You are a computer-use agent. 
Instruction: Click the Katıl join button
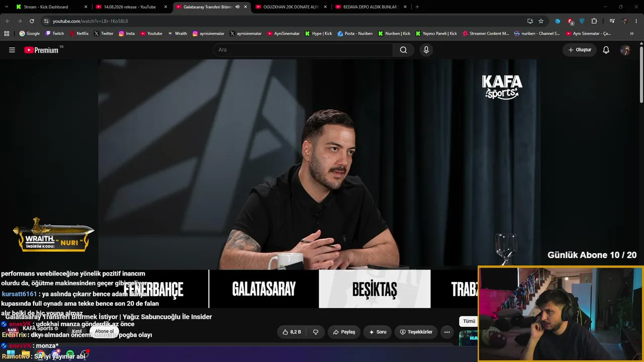[76, 331]
